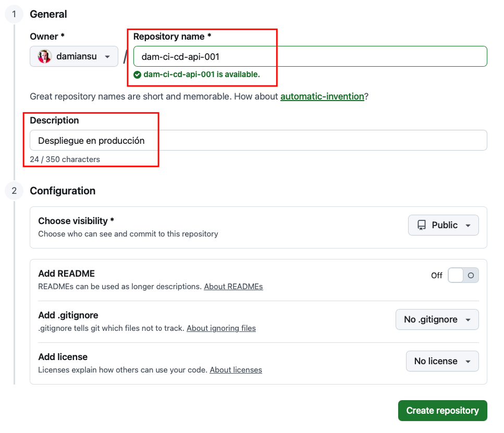Click the green availability checkmark icon
Viewport: 504px width, 433px height.
tap(137, 75)
